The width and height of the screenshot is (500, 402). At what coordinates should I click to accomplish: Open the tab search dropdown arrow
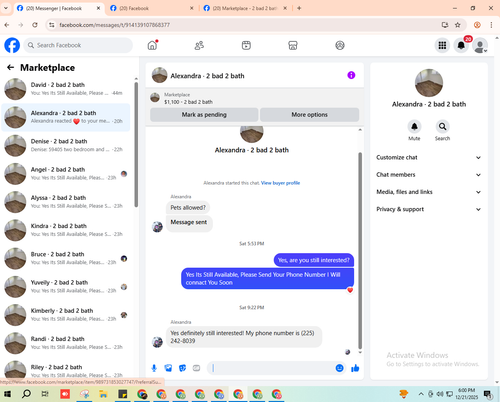coord(6,8)
